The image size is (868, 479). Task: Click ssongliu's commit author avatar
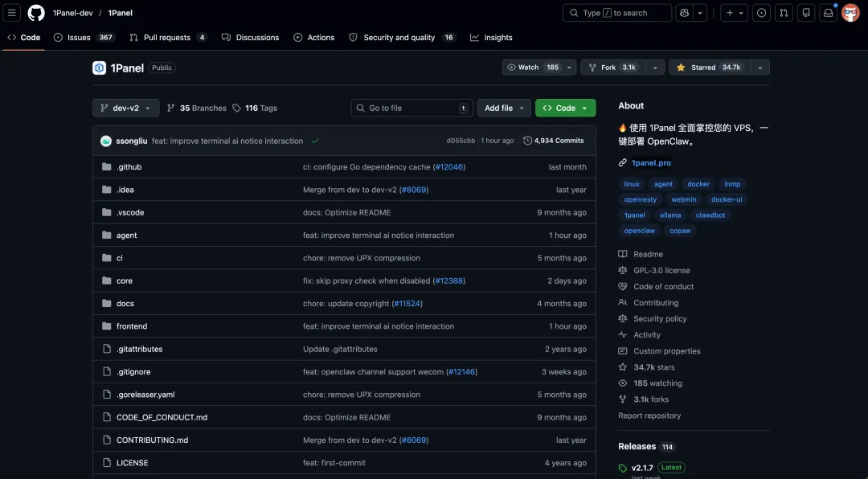pyautogui.click(x=106, y=141)
